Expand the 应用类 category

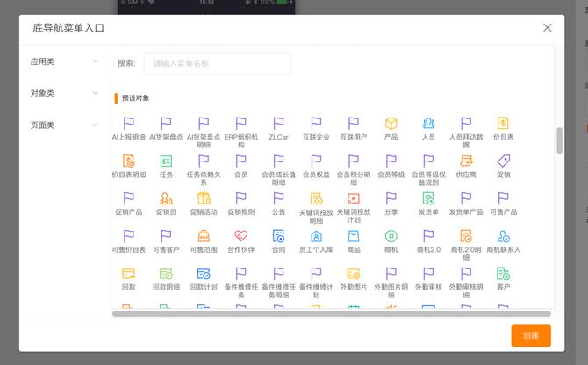click(x=65, y=61)
